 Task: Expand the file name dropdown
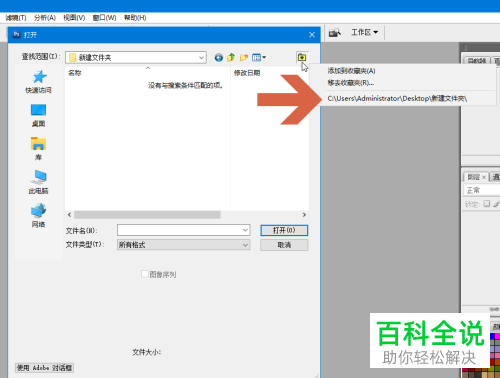coord(245,230)
